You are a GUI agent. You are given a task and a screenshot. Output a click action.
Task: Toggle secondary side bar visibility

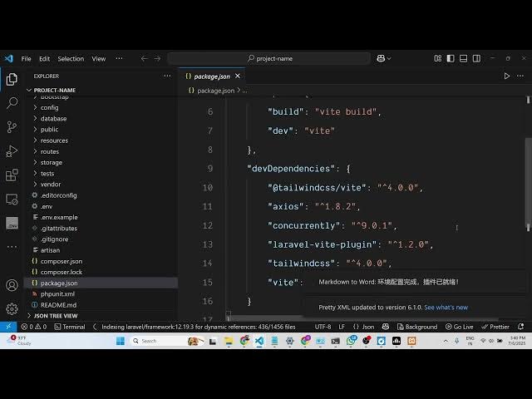pos(476,58)
